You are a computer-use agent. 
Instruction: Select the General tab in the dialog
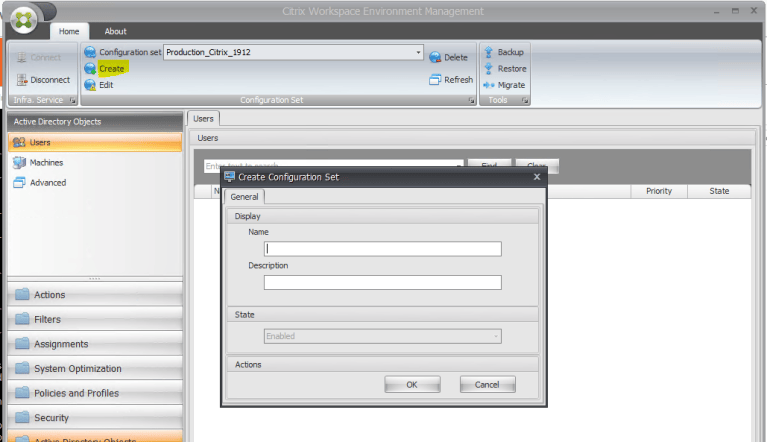[245, 197]
